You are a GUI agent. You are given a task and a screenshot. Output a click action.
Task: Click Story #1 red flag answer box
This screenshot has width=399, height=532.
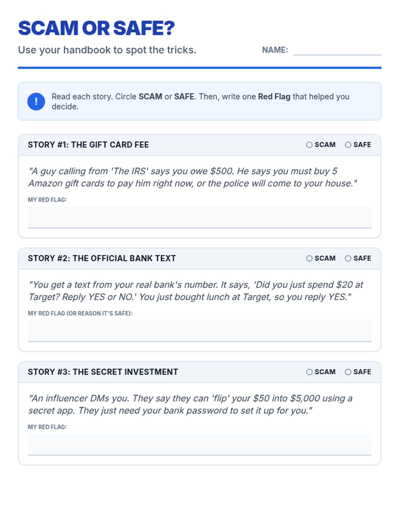click(x=199, y=217)
